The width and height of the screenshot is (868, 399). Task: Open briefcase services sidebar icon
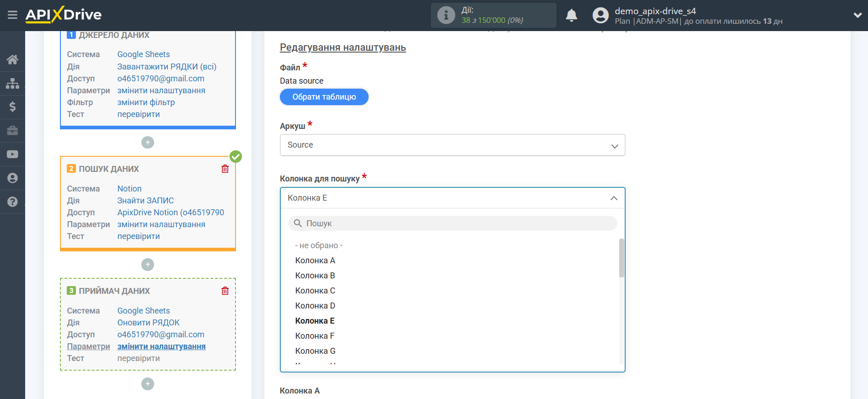pos(12,131)
